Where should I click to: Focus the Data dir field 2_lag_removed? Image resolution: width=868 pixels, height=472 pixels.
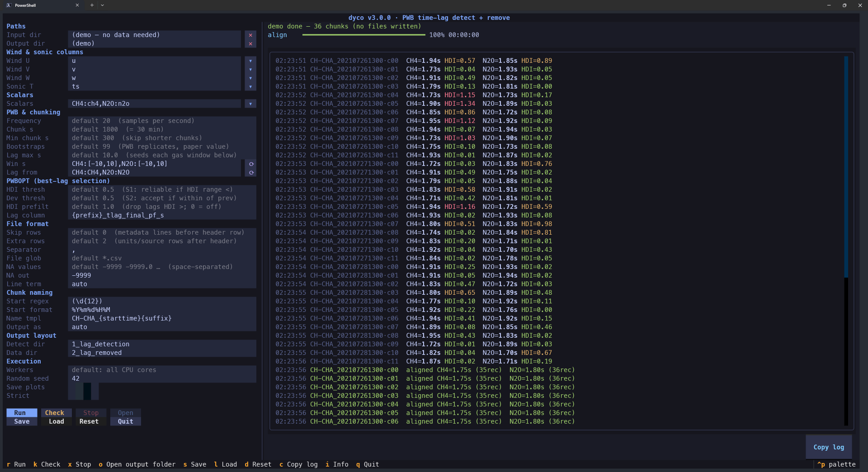coord(162,353)
